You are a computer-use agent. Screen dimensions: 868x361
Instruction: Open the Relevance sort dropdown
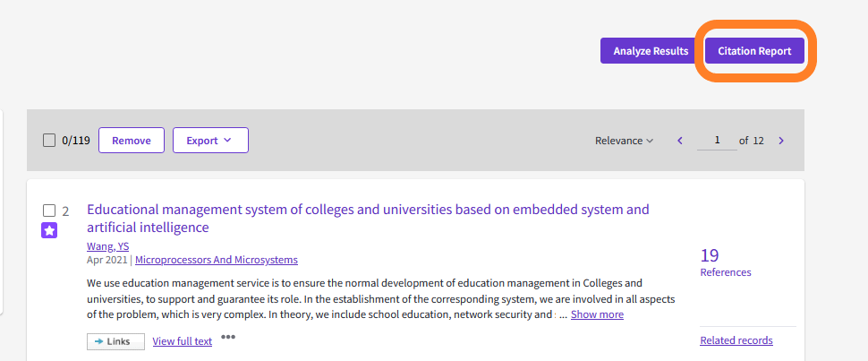coord(624,141)
